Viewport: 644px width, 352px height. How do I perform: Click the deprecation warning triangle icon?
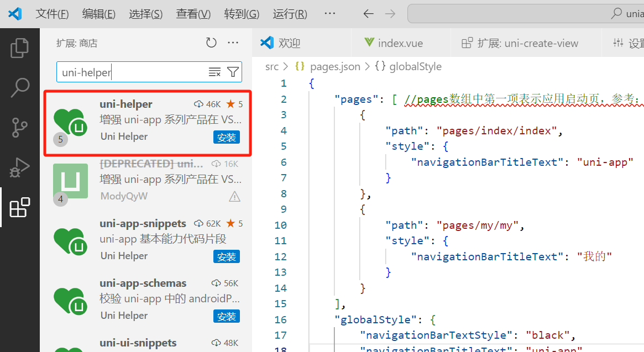pyautogui.click(x=234, y=197)
